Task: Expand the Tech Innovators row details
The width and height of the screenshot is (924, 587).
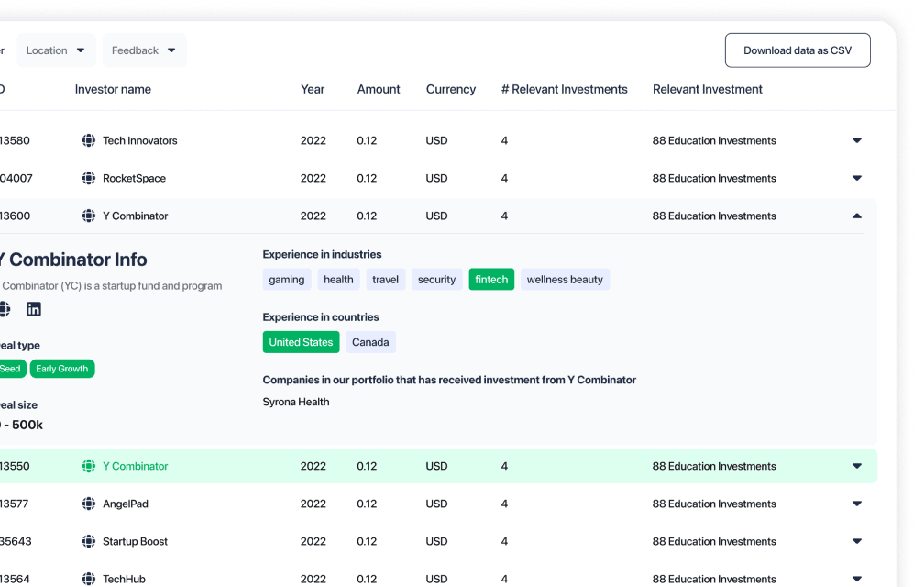Action: click(857, 140)
